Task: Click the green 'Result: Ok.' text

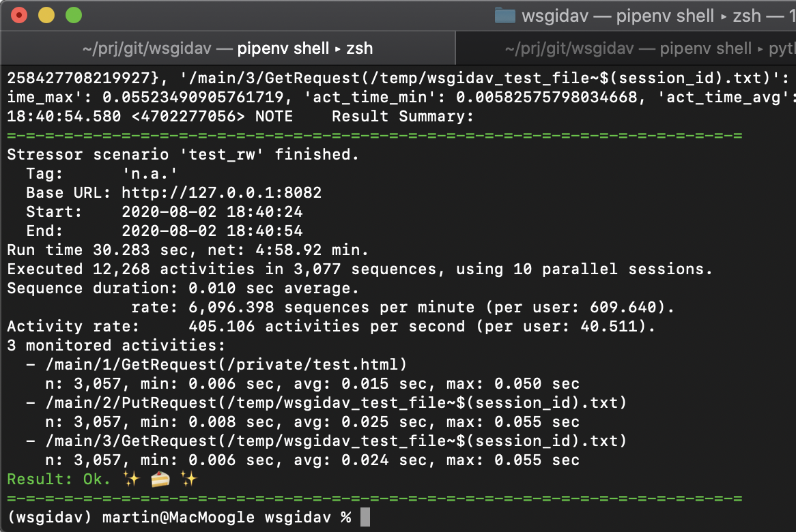Action: (59, 479)
